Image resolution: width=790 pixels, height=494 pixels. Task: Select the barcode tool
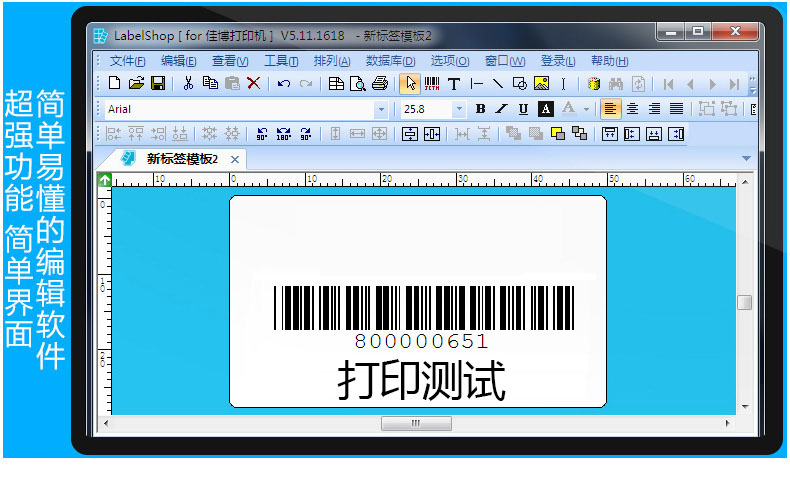(432, 83)
